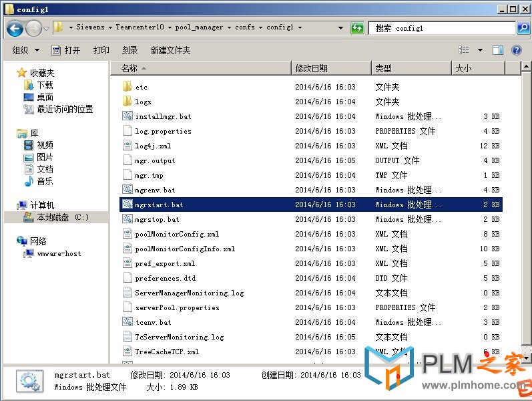The height and width of the screenshot is (401, 532).
Task: Expand the config1 breadcrumb arrow
Action: 300,27
